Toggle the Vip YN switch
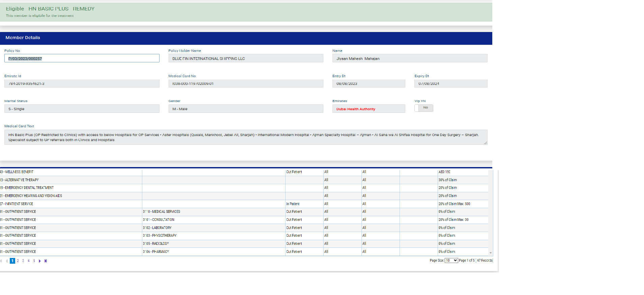Viewport: 644px width, 295px height. pos(423,108)
